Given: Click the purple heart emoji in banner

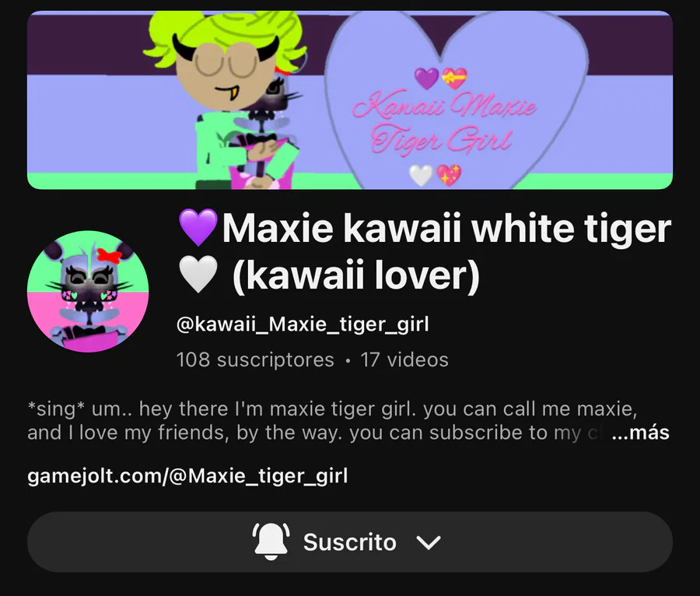Looking at the screenshot, I should (x=427, y=78).
